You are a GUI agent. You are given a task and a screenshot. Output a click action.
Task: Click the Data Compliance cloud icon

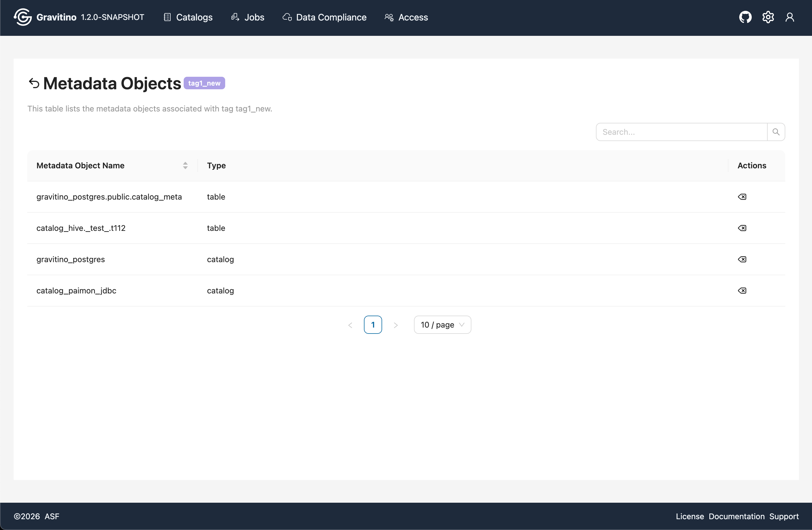pos(287,17)
